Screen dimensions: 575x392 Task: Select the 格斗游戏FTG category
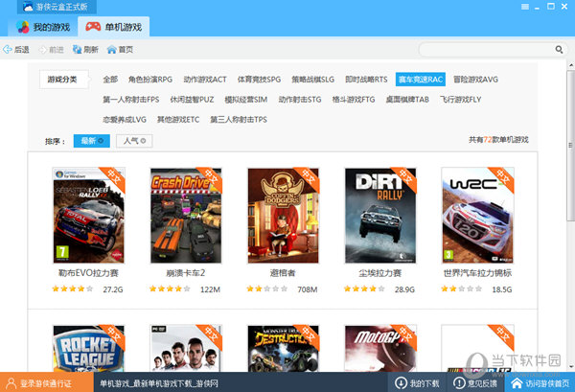point(354,100)
